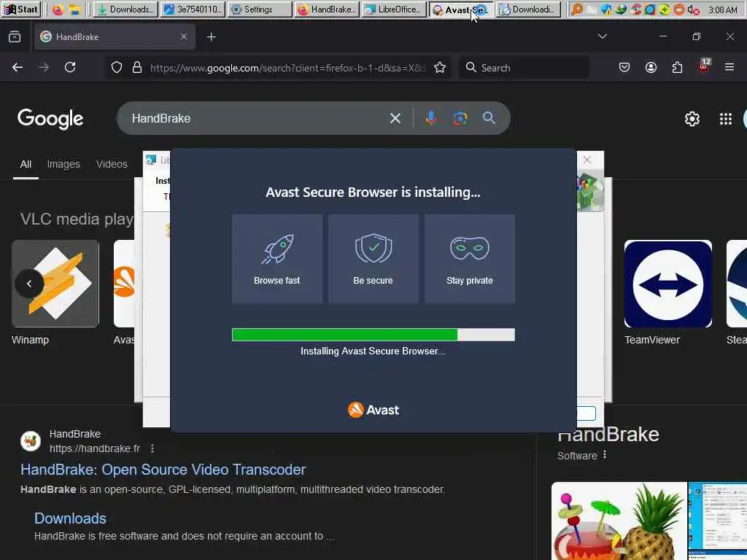The image size is (747, 560).
Task: Click the HandBrake site favicon
Action: (x=31, y=441)
